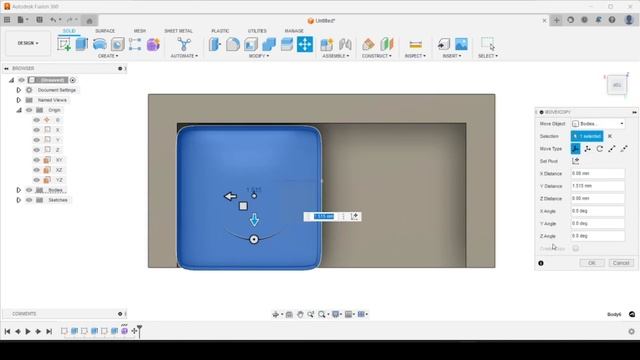Click the Z Angle input field
The height and width of the screenshot is (360, 640).
[x=598, y=236]
